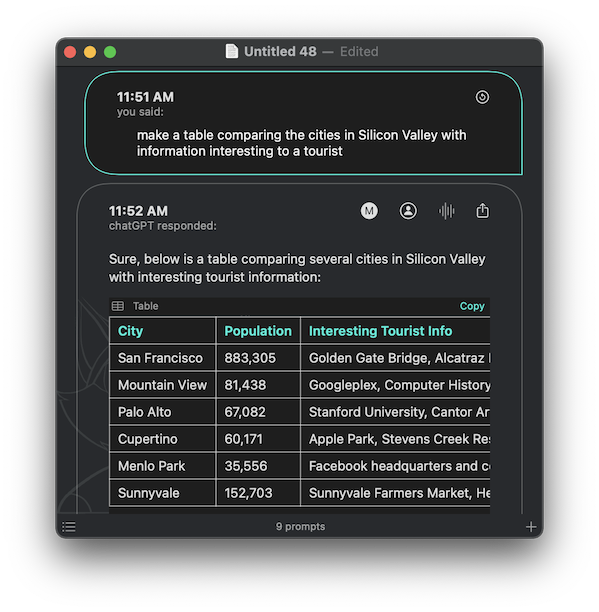Select the Population column header
This screenshot has width=599, height=612.
(x=258, y=331)
